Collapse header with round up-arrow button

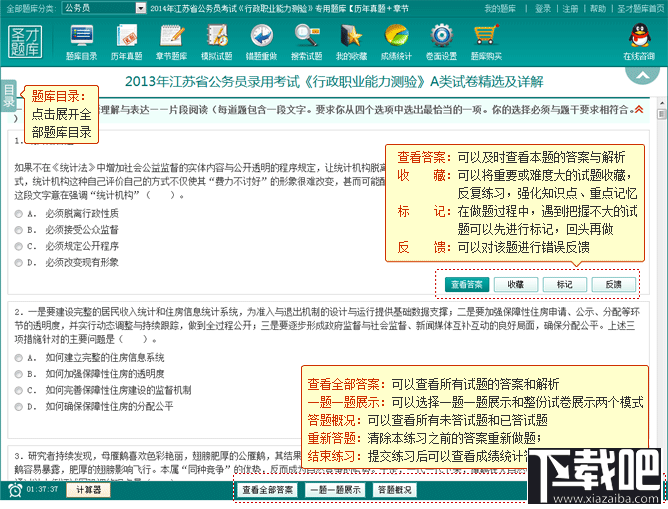pyautogui.click(x=642, y=75)
